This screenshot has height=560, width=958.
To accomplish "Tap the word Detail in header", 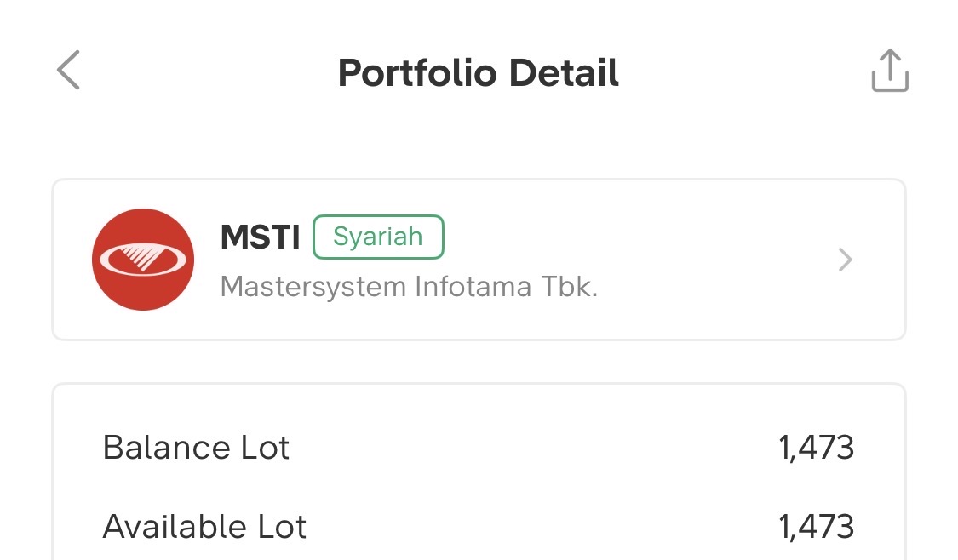I will [564, 73].
